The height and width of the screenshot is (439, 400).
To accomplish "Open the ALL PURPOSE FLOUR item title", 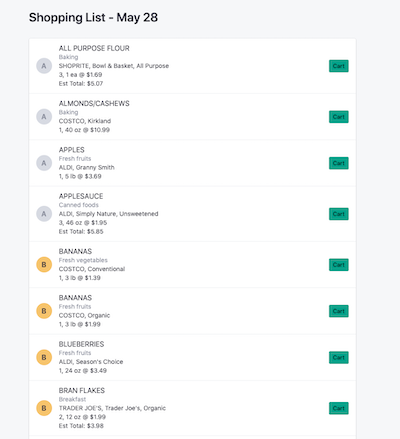I will tap(94, 48).
